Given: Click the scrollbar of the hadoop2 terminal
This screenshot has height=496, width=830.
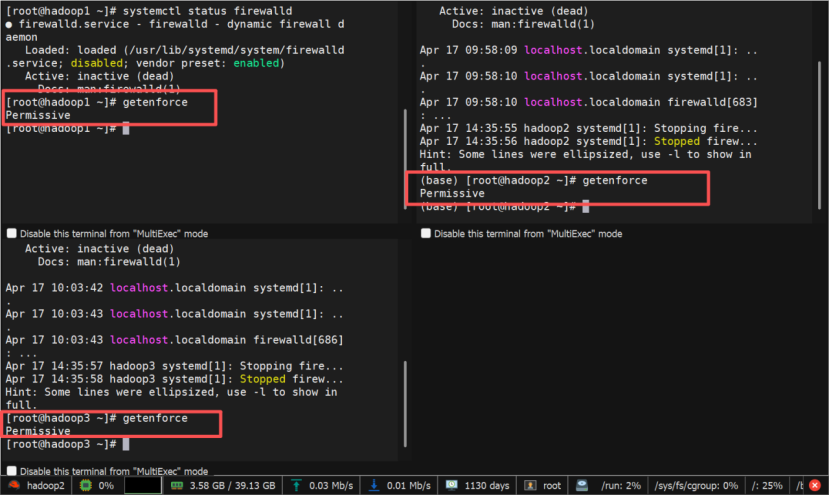Looking at the screenshot, I should pyautogui.click(x=819, y=135).
